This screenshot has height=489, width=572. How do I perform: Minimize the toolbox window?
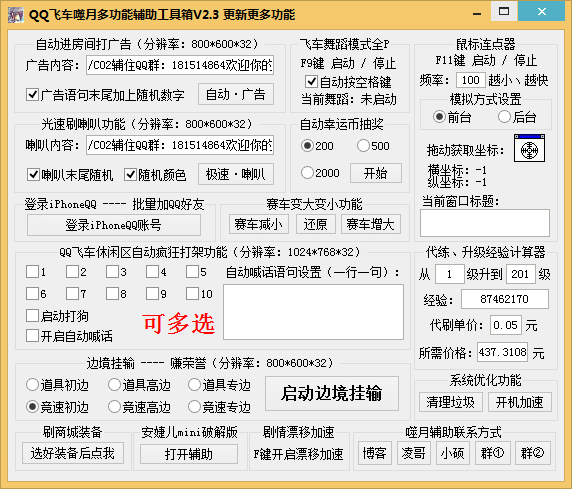click(x=476, y=14)
